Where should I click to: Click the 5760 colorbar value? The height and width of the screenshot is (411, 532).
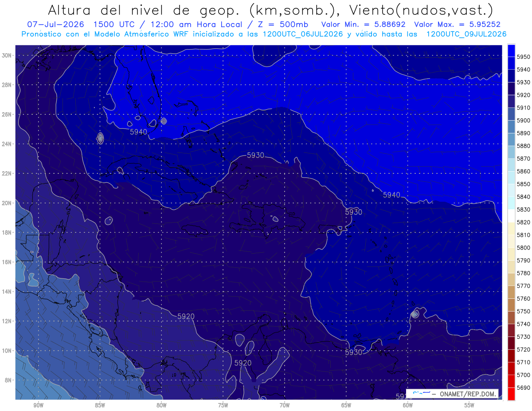(x=524, y=298)
